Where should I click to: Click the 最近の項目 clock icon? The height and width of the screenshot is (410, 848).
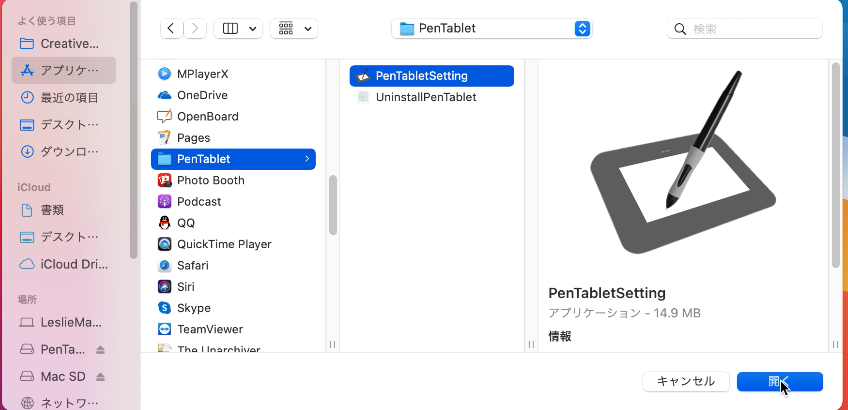tap(26, 98)
